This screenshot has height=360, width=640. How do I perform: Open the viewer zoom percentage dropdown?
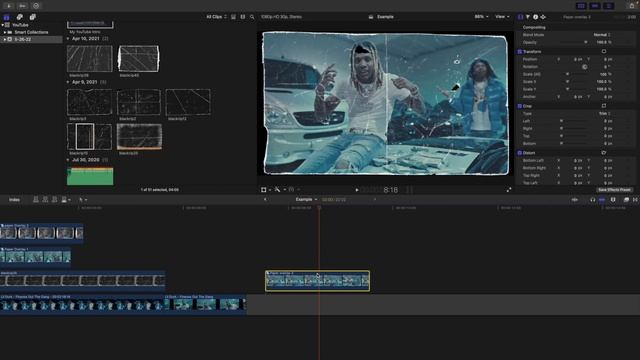click(x=481, y=17)
